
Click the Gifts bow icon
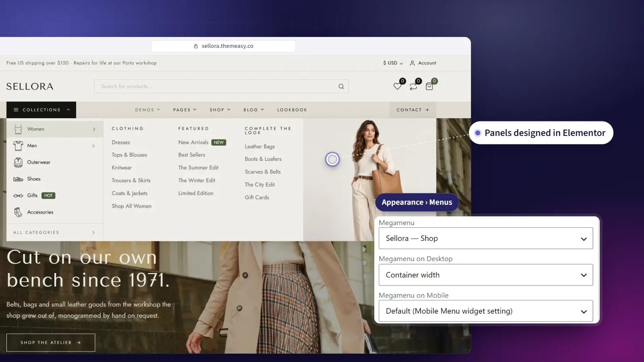click(x=18, y=195)
